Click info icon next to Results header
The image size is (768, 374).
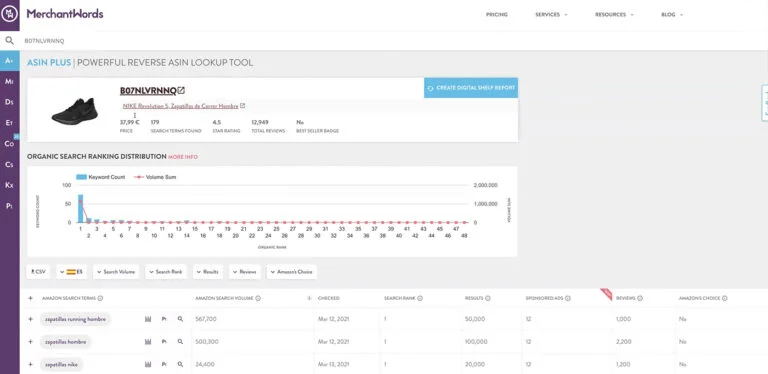point(488,298)
